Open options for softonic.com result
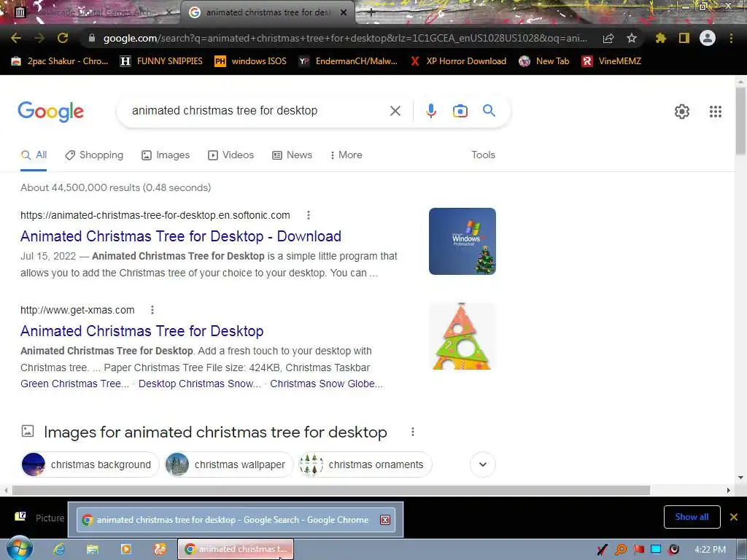Viewport: 747px width, 560px height. [309, 215]
